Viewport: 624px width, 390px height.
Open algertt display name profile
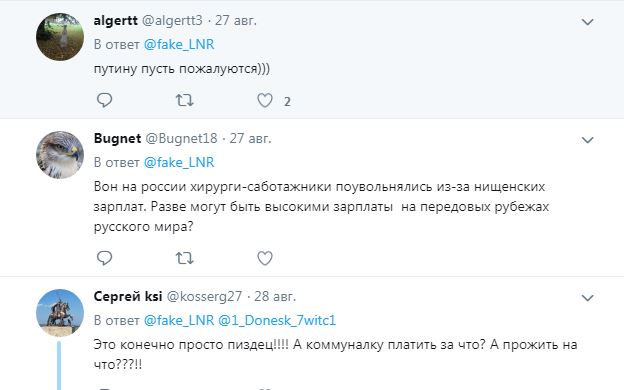point(115,21)
